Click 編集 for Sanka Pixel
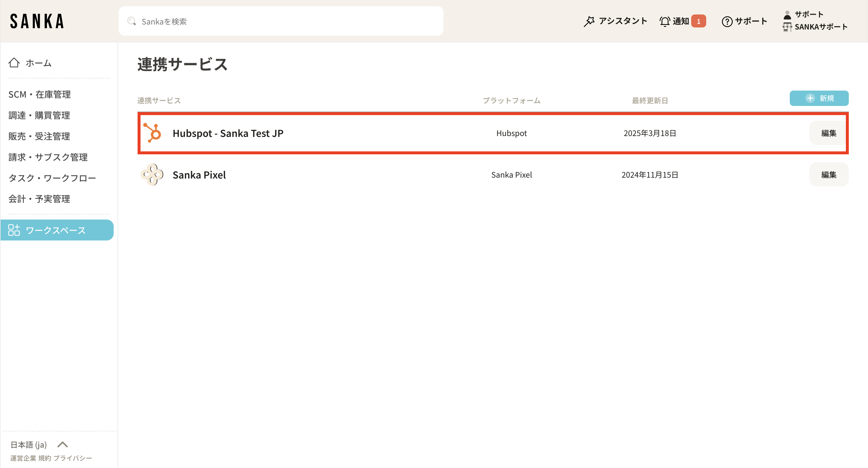Screen dimensions: 868x468 (828, 175)
